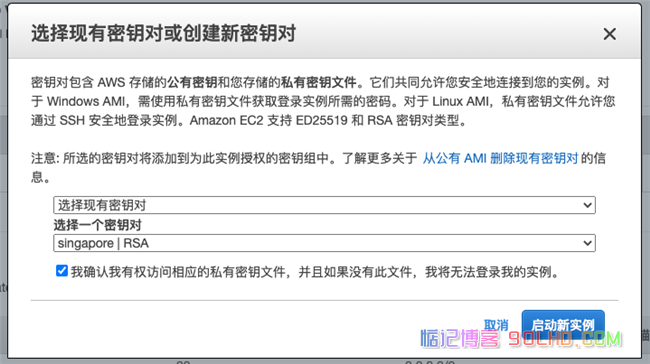650x364 pixels.
Task: Open link 从公有 AMI 删除现有密钥对
Action: click(500, 158)
